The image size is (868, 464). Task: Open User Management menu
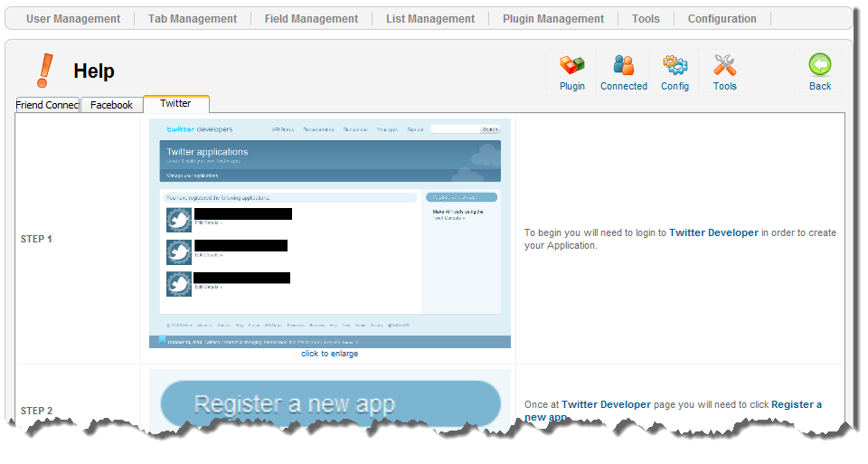point(73,19)
